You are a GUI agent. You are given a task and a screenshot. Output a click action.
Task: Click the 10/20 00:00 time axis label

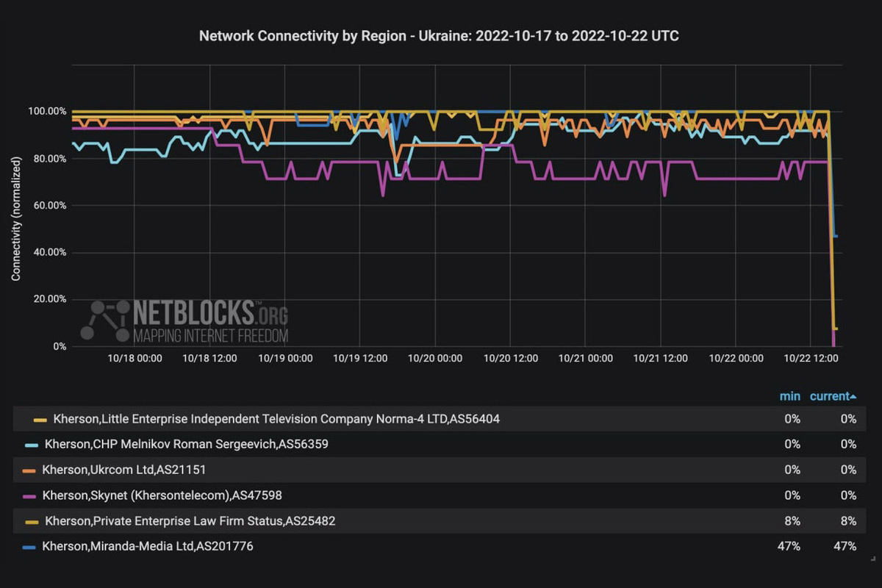coord(434,359)
